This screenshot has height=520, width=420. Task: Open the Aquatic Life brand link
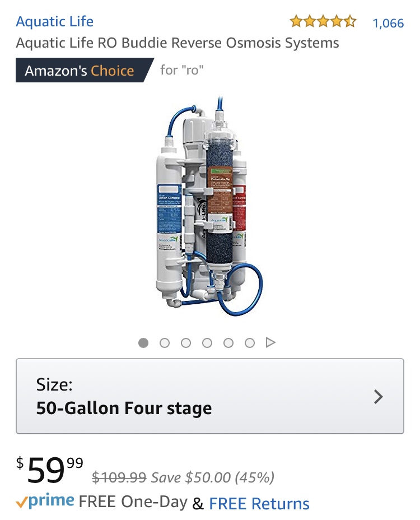(x=55, y=22)
